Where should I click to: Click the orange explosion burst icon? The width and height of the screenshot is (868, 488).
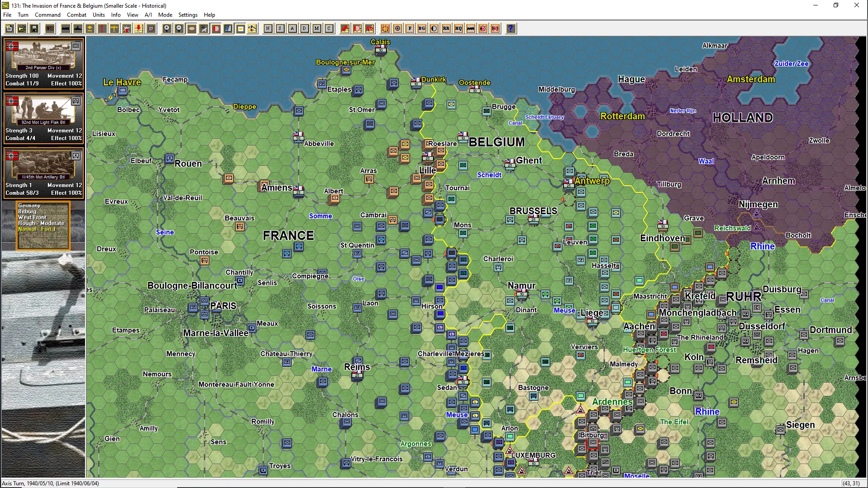tap(385, 28)
